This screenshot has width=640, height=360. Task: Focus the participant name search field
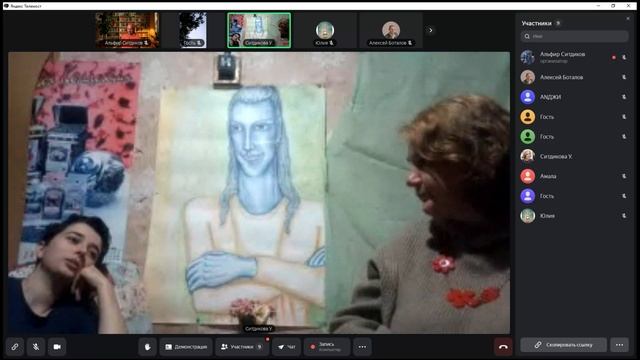pyautogui.click(x=574, y=36)
